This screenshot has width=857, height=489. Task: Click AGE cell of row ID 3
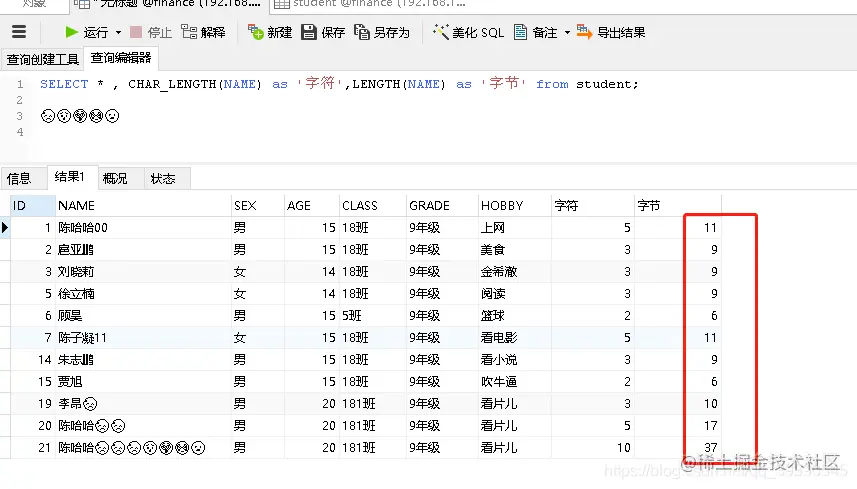coord(312,272)
